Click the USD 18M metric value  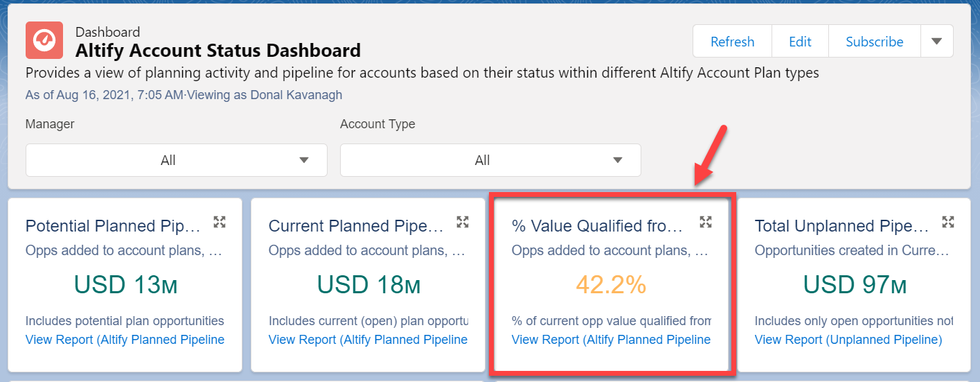tap(368, 285)
